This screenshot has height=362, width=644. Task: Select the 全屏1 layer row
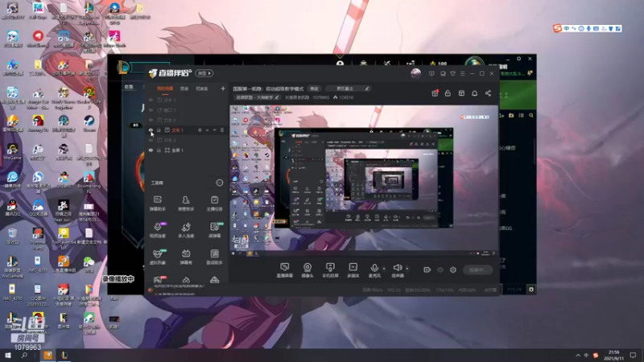[x=187, y=150]
